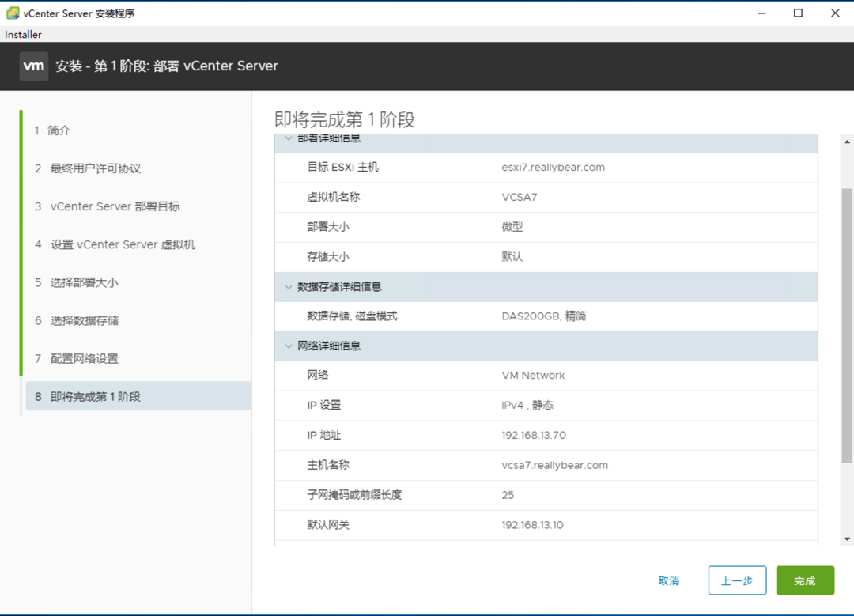Go to step 7 配置网络设置
This screenshot has height=616, width=854.
(77, 359)
